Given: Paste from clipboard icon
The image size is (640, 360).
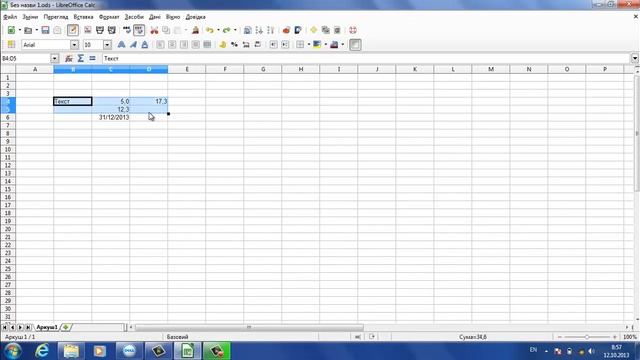Looking at the screenshot, I should pos(178,30).
